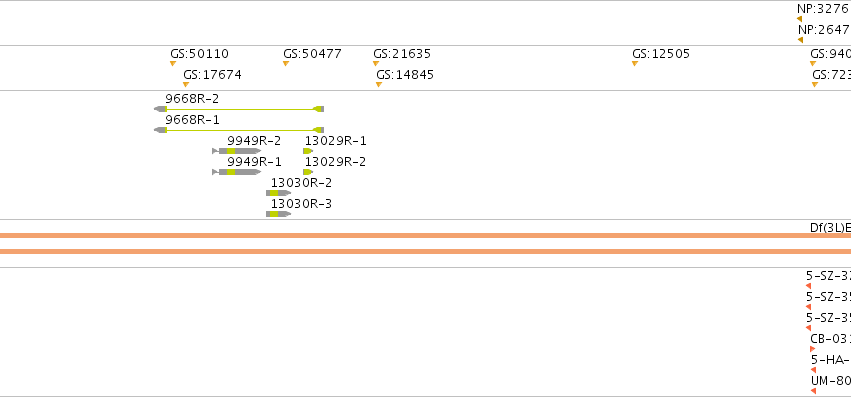Open the GS:12505 label
The image size is (851, 397).
point(661,54)
